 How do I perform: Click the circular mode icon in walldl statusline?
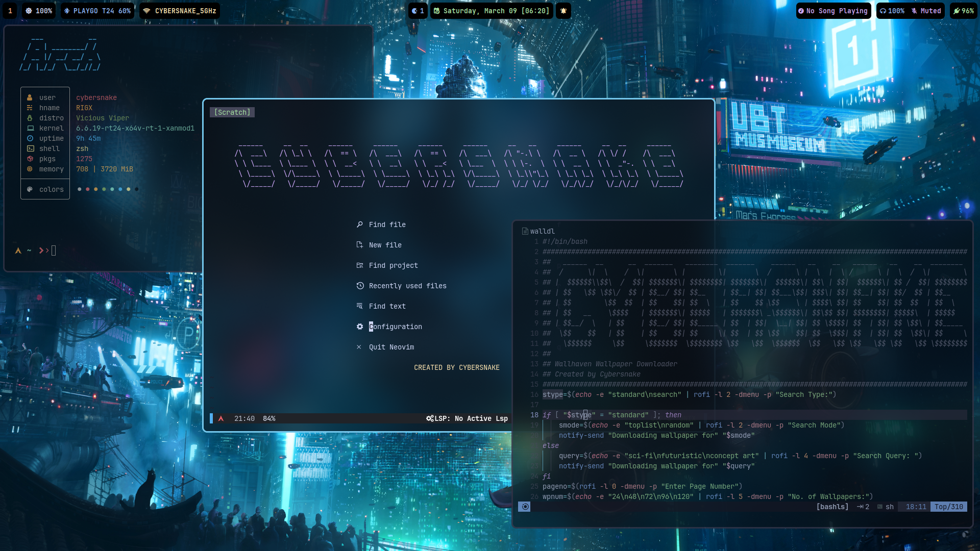[x=525, y=507]
